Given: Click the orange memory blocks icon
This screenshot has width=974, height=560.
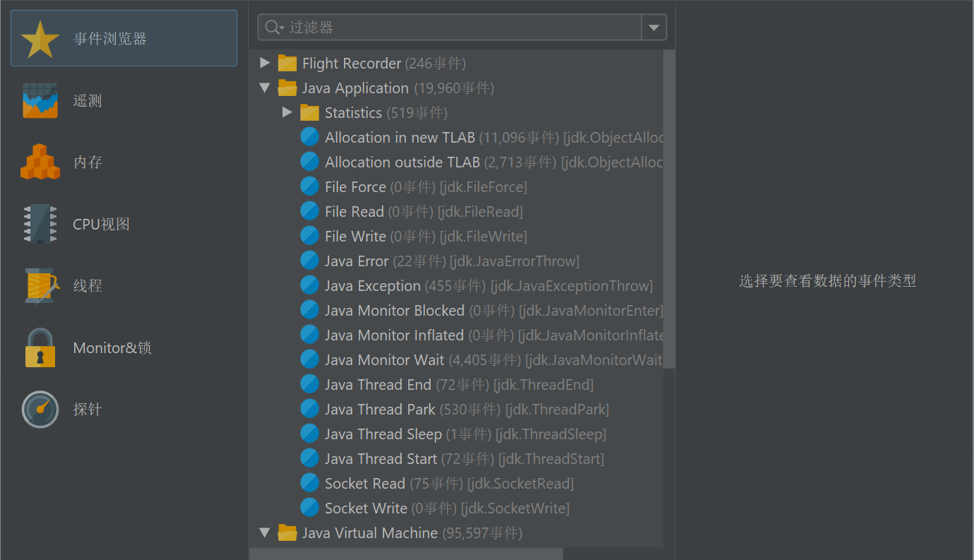Looking at the screenshot, I should click(40, 162).
